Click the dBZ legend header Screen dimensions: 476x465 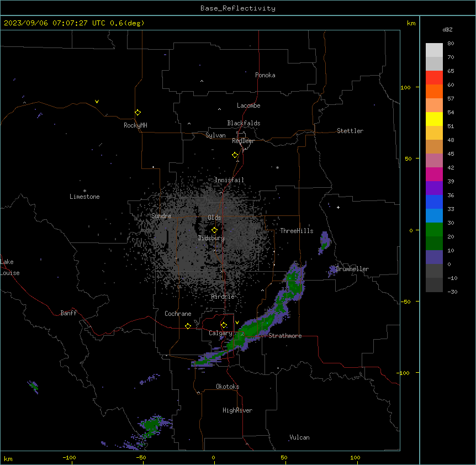pos(447,29)
